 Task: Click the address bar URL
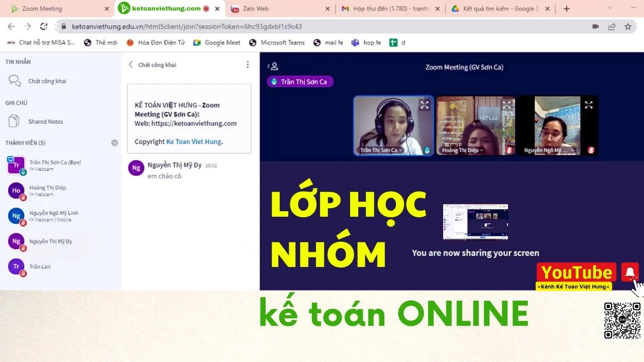coord(187,27)
